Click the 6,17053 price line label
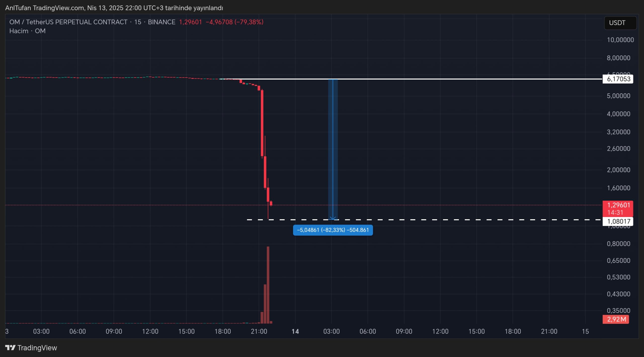The image size is (644, 357). [x=618, y=79]
